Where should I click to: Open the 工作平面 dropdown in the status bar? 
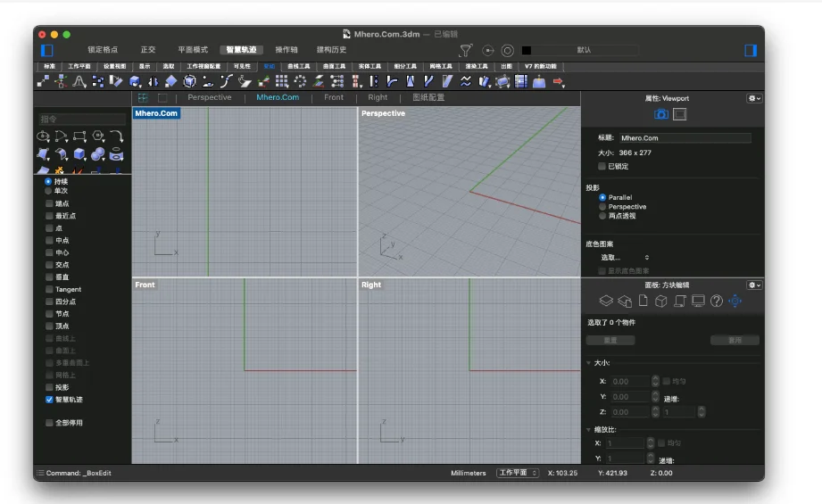click(518, 473)
